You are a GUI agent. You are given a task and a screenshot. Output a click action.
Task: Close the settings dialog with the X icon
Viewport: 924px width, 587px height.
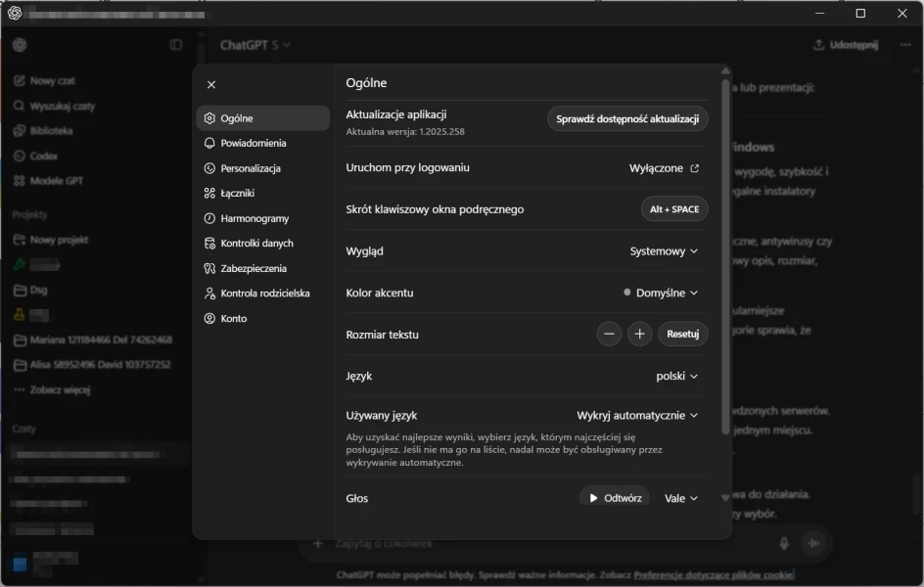[211, 85]
